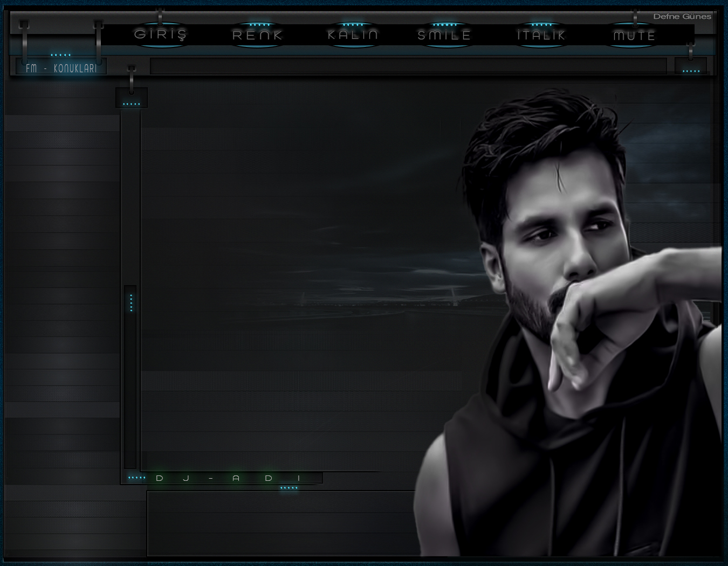The width and height of the screenshot is (728, 566).
Task: Click the hanging dotted box below MUTE
Action: (691, 66)
